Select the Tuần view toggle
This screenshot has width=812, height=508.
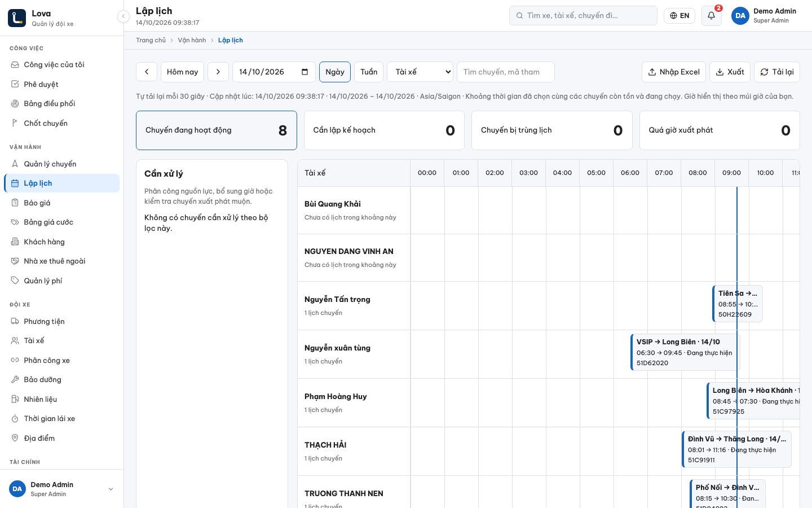click(369, 72)
